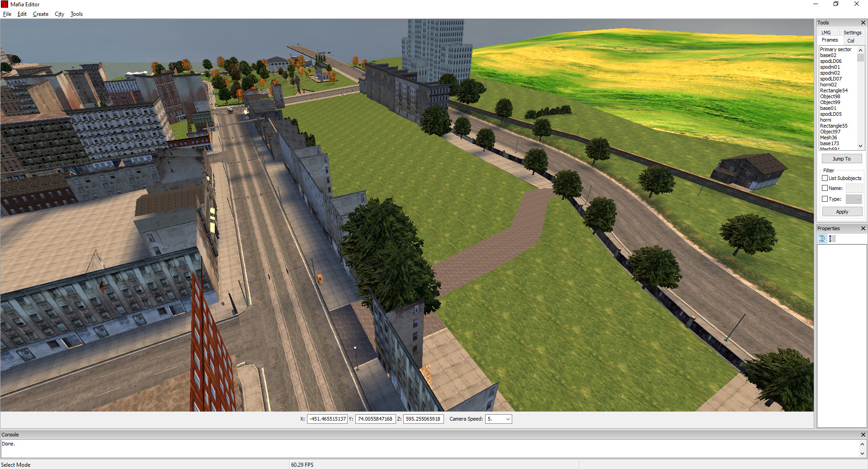Open the Camera Speed dropdown
The width and height of the screenshot is (868, 469).
pos(498,419)
